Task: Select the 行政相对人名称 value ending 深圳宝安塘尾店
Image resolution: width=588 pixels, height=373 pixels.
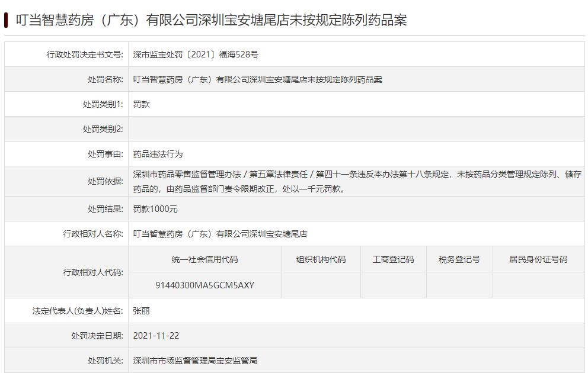Action: coord(220,234)
